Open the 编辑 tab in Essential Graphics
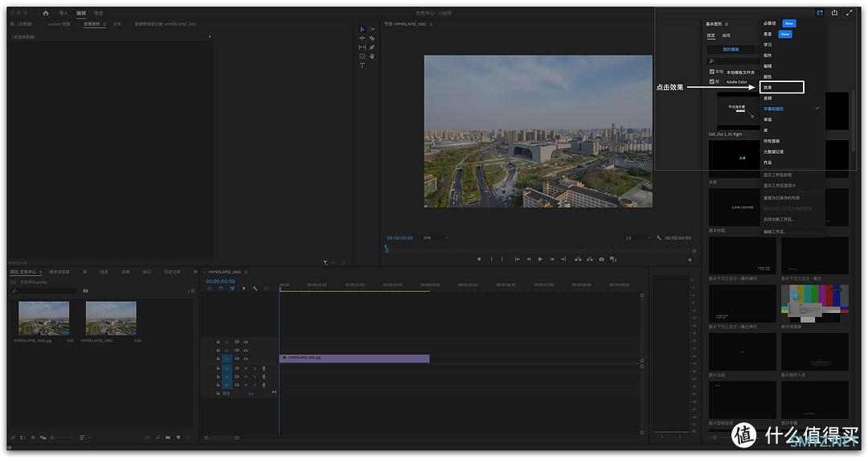The image size is (868, 457). tap(727, 35)
